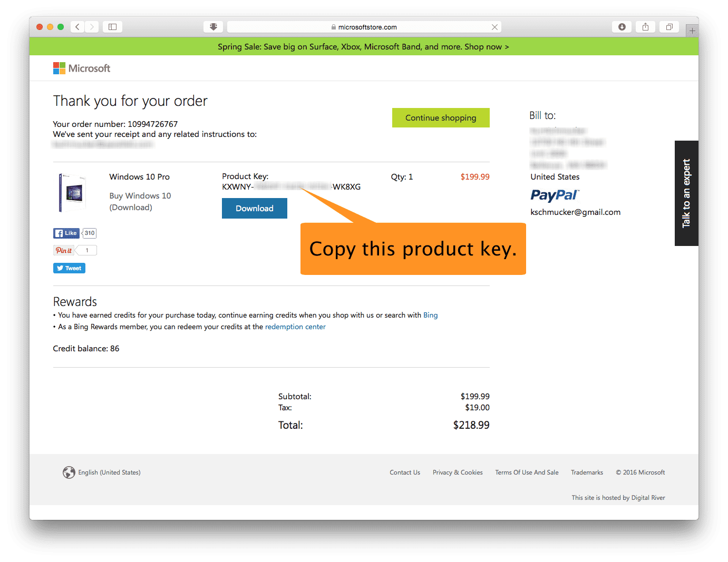Click This site is hosted by Digital River
This screenshot has height=562, width=728.
[618, 498]
